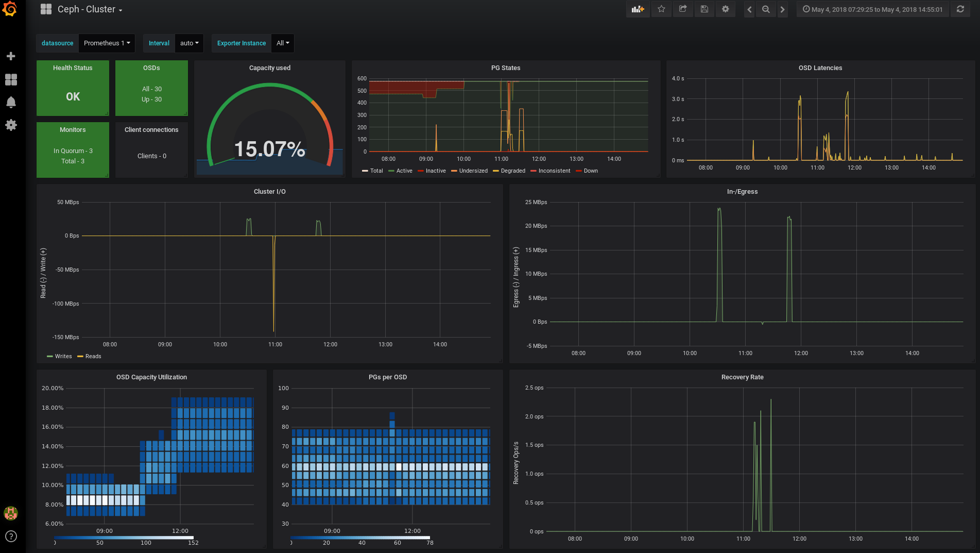This screenshot has width=980, height=553.
Task: Open the user profile avatar
Action: click(x=11, y=513)
